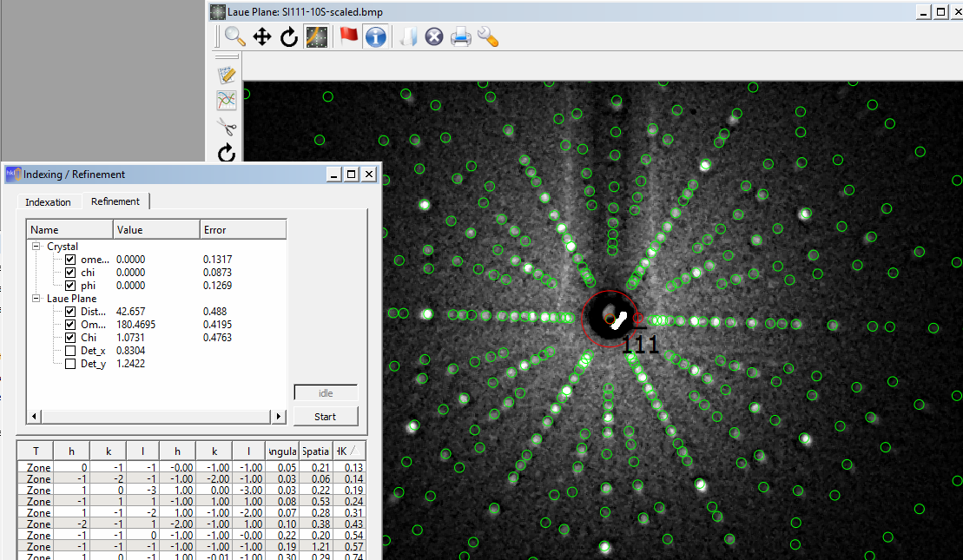This screenshot has height=560, width=963.
Task: Open the curves graph icon in the sidebar
Action: click(x=227, y=100)
